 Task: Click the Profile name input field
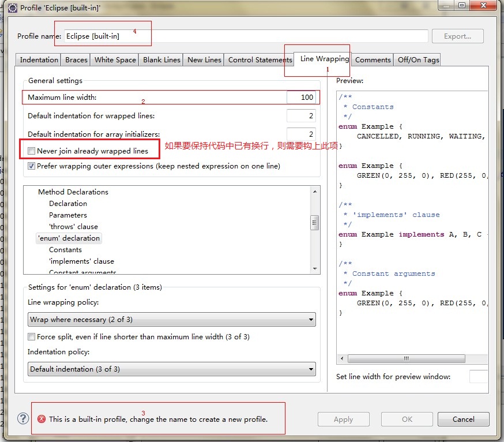pos(246,36)
